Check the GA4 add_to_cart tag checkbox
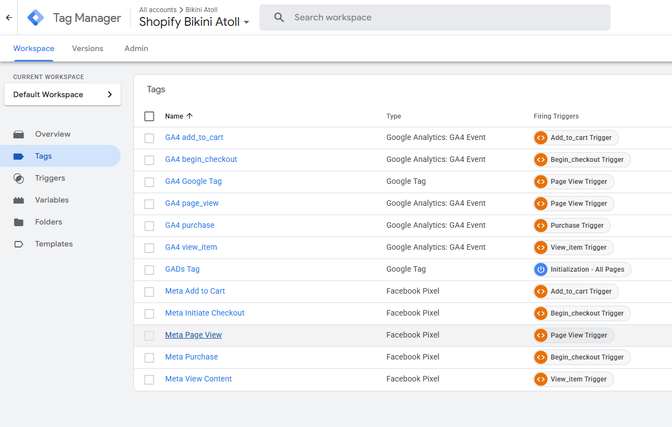Viewport: 672px width, 427px height. 149,138
